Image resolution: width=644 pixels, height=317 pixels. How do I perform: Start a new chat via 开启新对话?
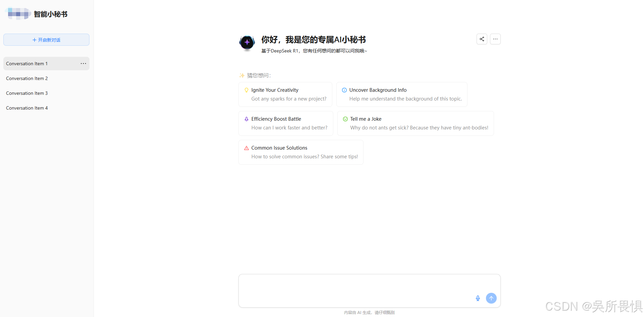click(46, 39)
